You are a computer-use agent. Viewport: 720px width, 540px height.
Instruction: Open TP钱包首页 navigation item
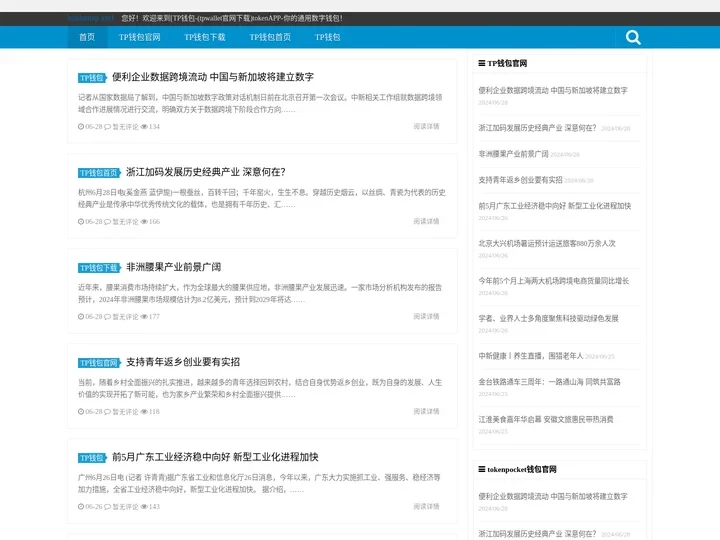(x=270, y=37)
